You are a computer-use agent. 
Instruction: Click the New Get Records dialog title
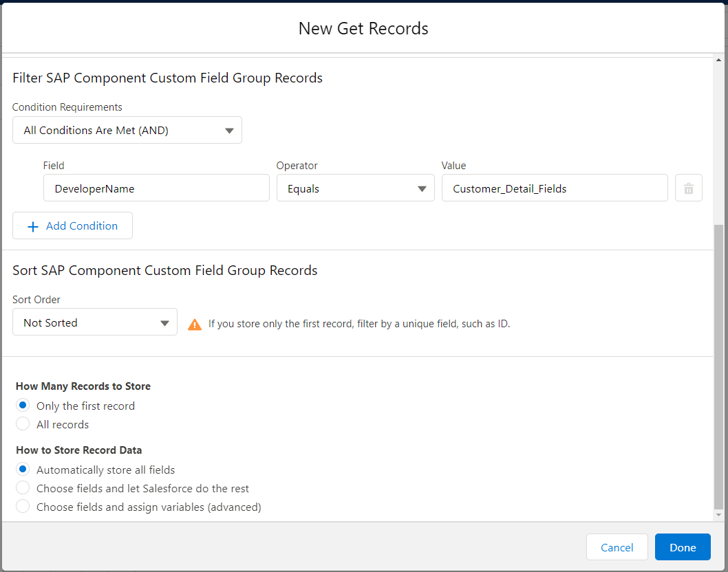click(363, 29)
